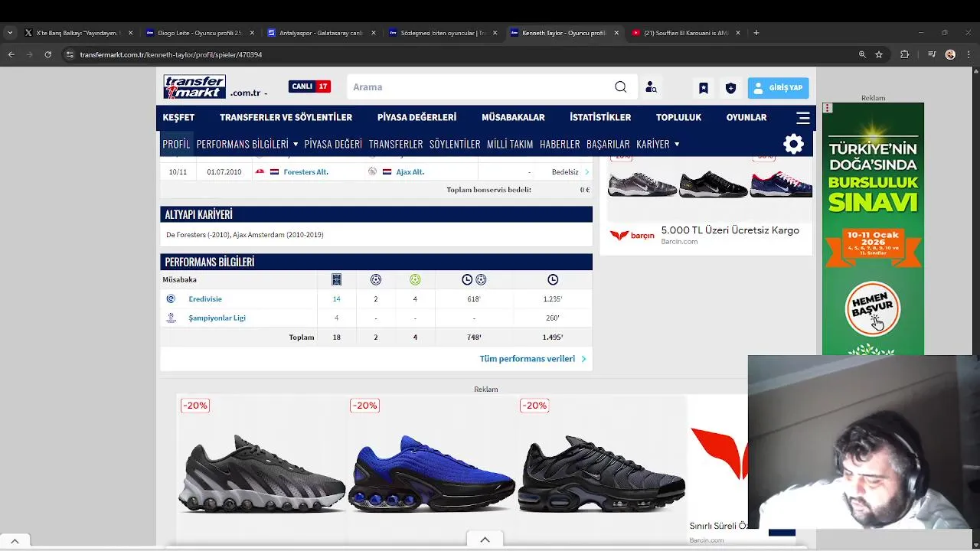Switch to Antalyaspor - Galatasaray browser tab
The width and height of the screenshot is (980, 551).
point(319,33)
